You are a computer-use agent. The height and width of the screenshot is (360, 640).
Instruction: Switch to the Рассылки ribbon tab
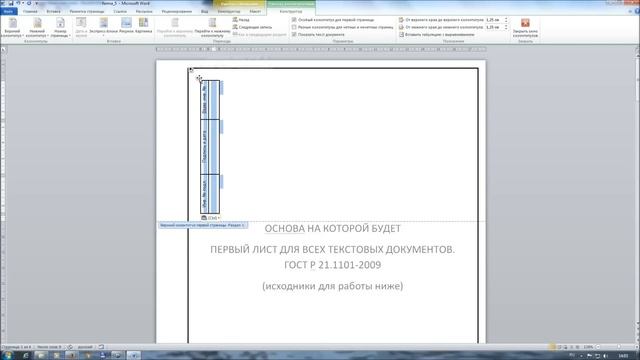tap(144, 11)
